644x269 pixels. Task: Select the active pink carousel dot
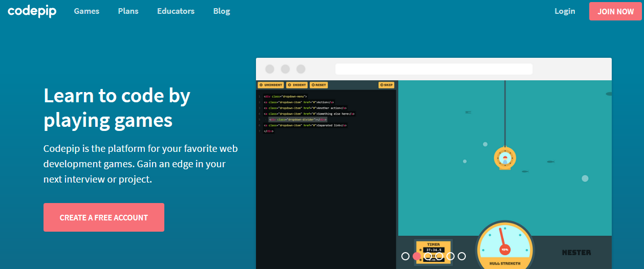click(x=417, y=256)
